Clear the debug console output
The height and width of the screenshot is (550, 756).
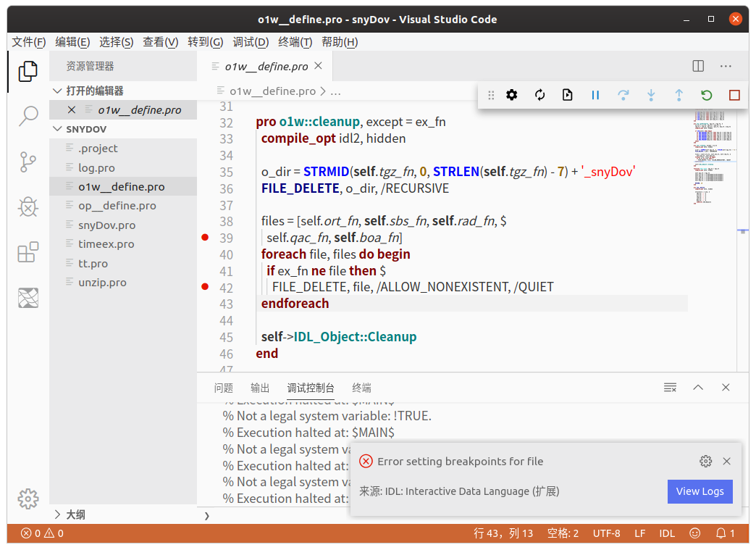pyautogui.click(x=670, y=388)
